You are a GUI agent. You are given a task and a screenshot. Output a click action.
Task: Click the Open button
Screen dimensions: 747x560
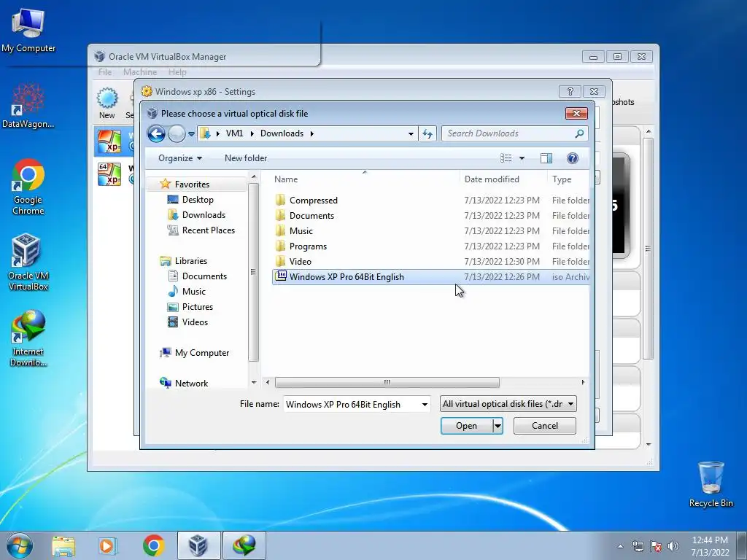click(466, 426)
